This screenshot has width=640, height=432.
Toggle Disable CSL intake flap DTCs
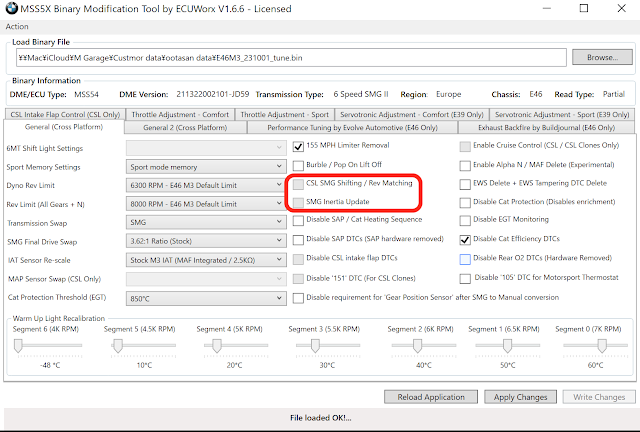pos(298,259)
